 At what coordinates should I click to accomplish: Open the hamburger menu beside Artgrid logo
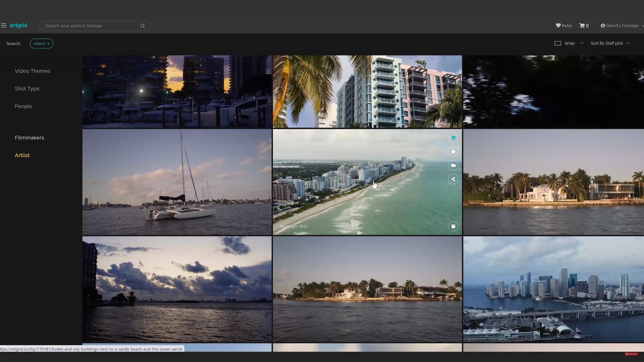3,26
